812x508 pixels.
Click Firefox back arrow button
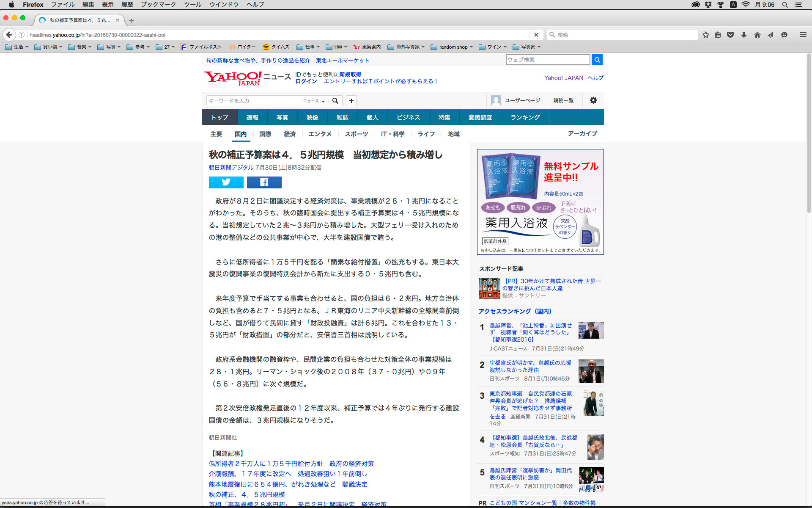pyautogui.click(x=9, y=35)
